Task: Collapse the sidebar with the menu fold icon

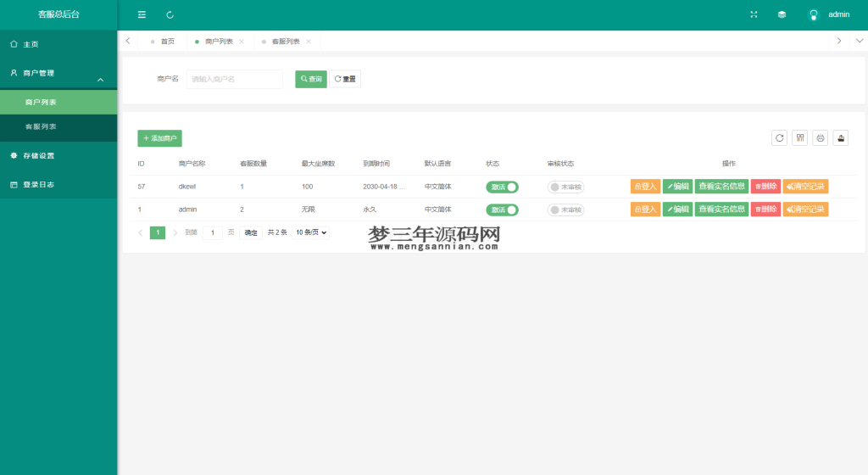Action: (142, 15)
